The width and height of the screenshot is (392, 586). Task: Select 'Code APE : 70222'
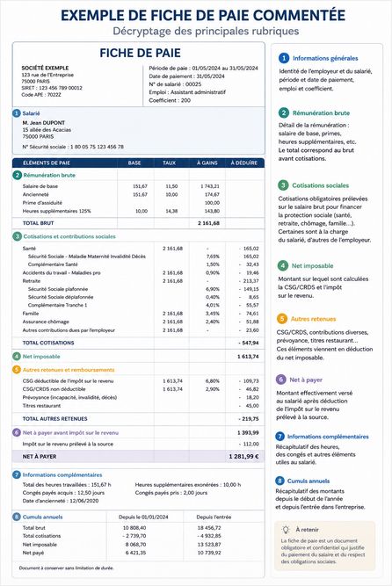(41, 95)
